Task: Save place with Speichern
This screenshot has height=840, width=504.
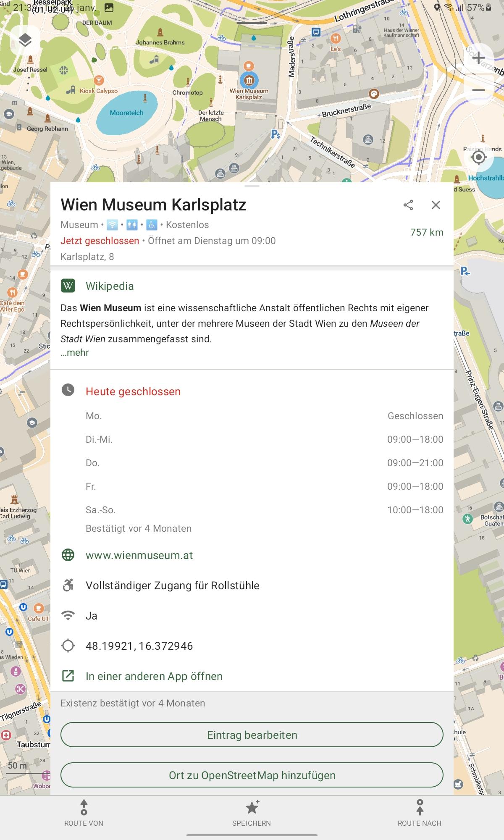Action: [x=252, y=813]
